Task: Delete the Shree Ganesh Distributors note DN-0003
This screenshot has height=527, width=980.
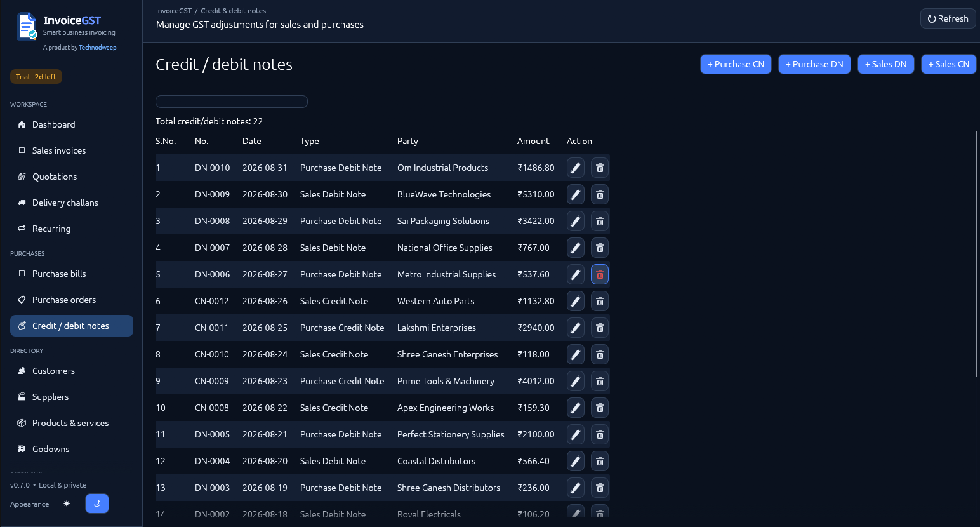Action: pos(600,488)
